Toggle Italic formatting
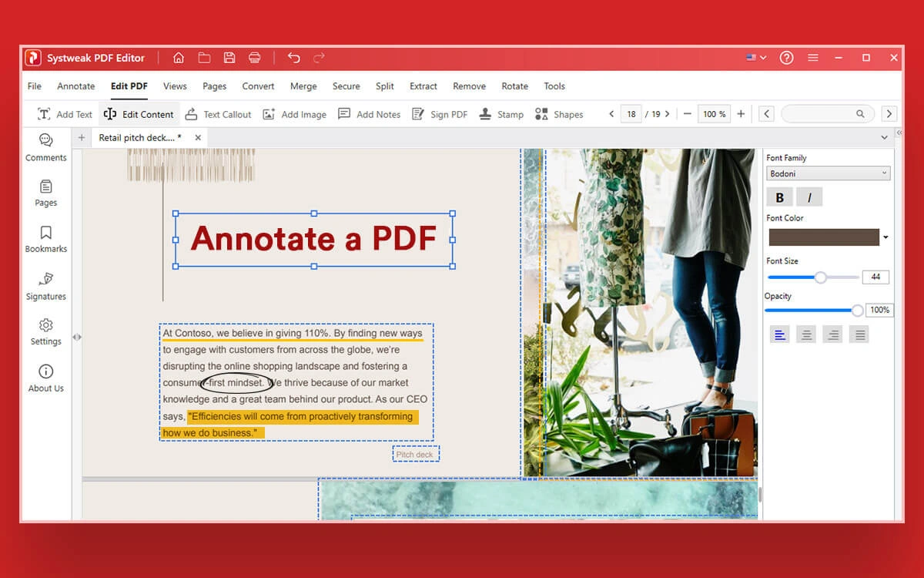Viewport: 924px width, 578px height. coord(808,197)
